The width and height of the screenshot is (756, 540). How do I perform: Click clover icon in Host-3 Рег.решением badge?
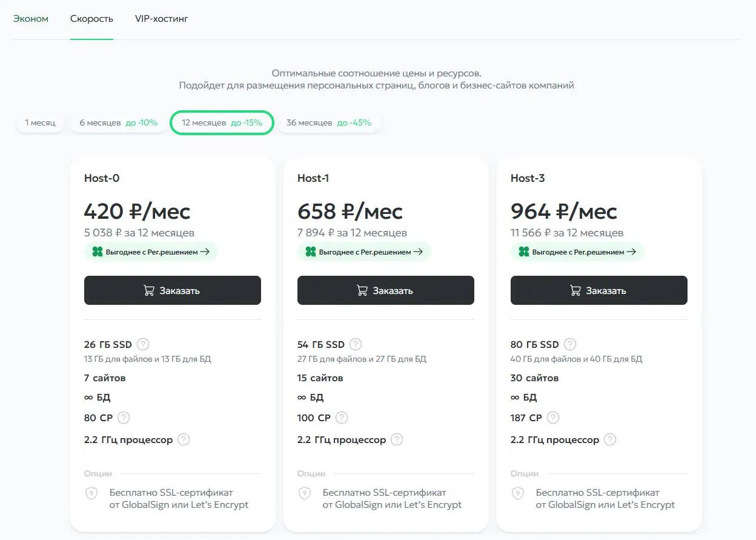click(x=523, y=252)
